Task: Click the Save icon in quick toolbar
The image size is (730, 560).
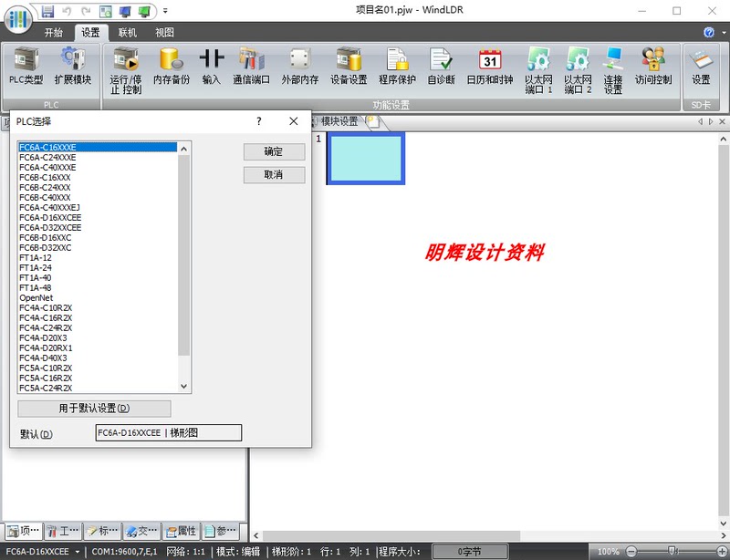Action: [x=47, y=11]
